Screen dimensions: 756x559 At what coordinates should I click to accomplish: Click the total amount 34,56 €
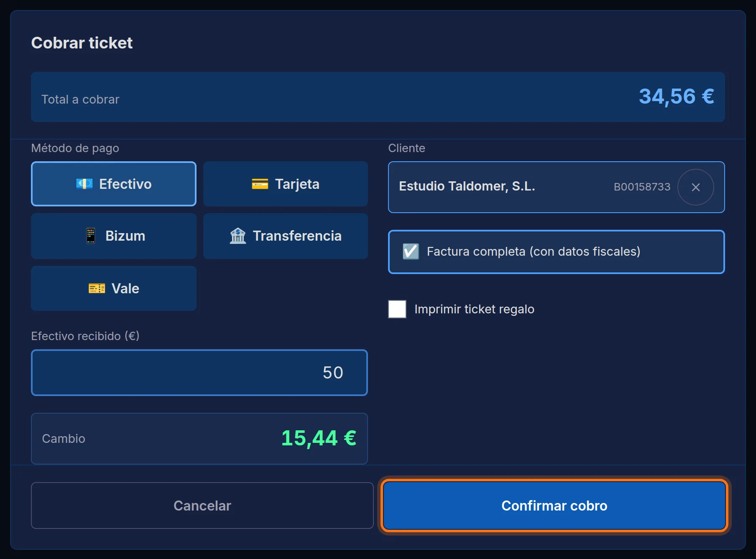tap(677, 97)
